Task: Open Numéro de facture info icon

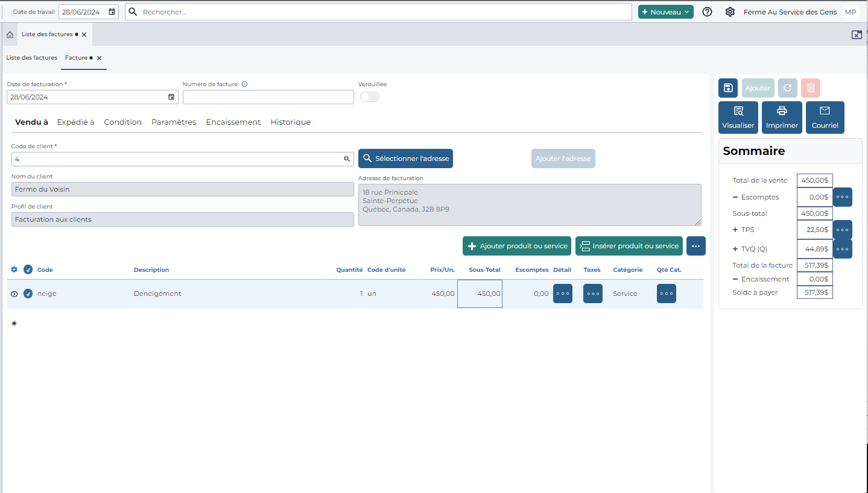Action: 244,84
